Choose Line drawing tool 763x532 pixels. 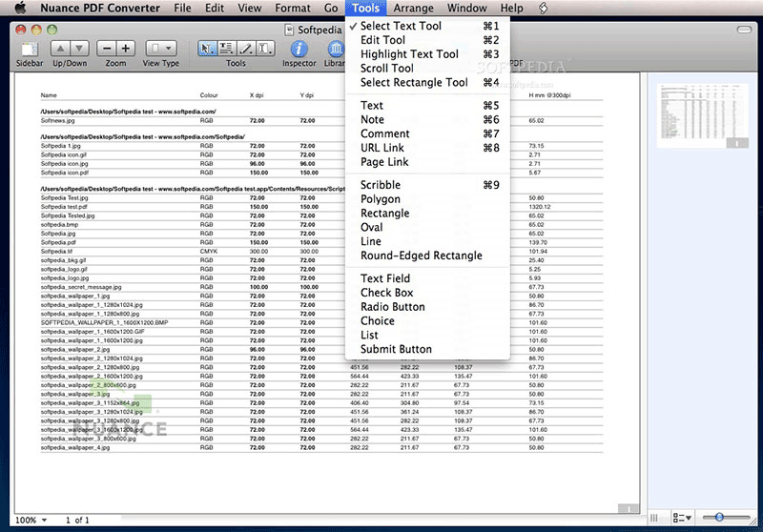point(427,241)
